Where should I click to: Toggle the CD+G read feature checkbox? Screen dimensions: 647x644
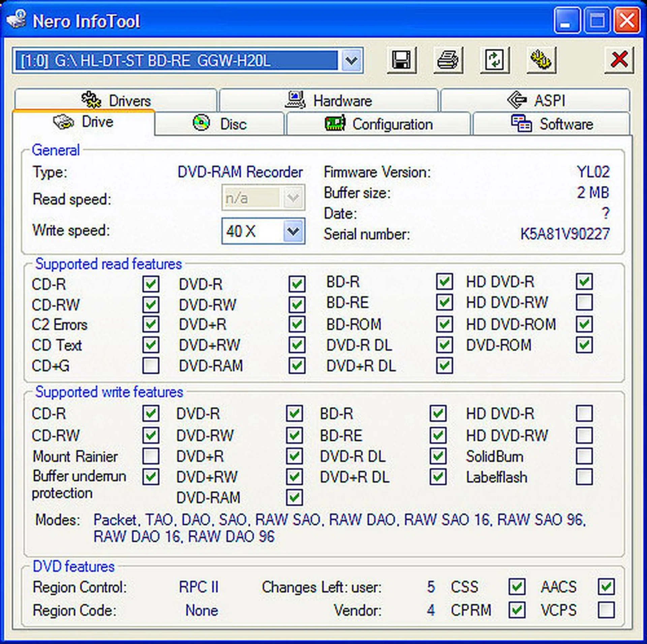pyautogui.click(x=151, y=365)
